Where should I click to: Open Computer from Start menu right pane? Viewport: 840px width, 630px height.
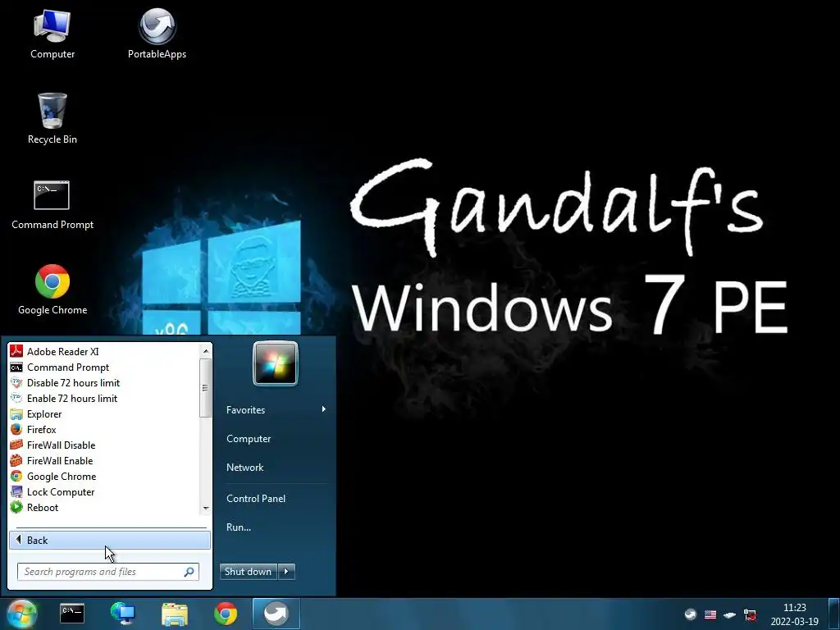276,439
